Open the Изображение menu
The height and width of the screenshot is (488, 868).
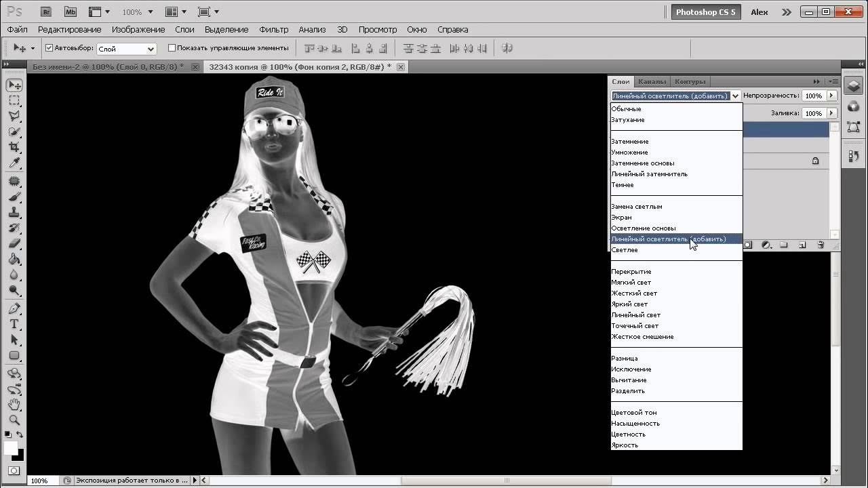point(138,30)
